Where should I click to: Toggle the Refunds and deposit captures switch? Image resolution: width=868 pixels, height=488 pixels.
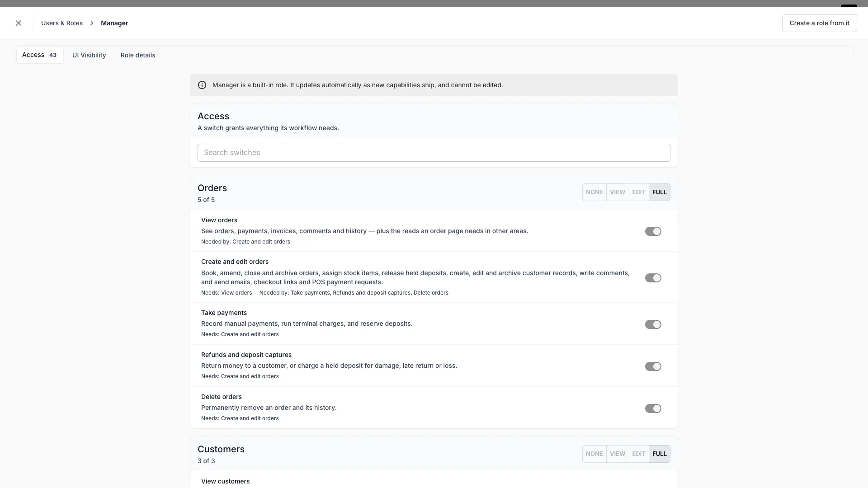[x=653, y=366]
